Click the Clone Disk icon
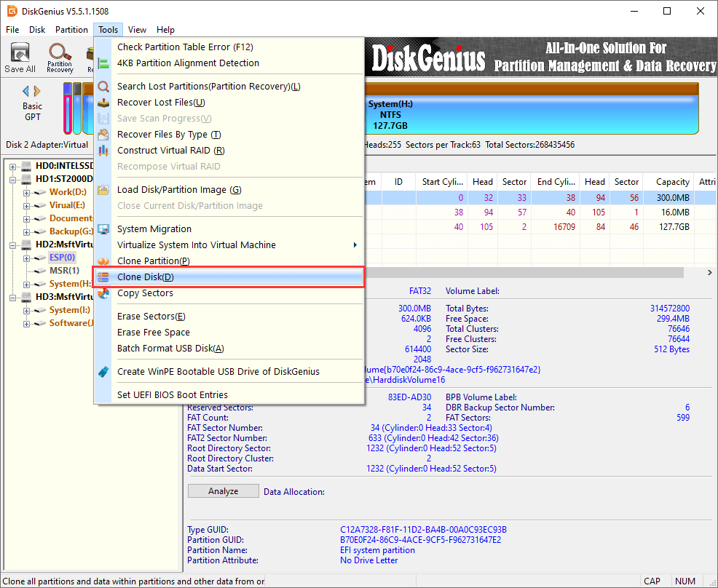This screenshot has height=588, width=718. click(x=103, y=277)
